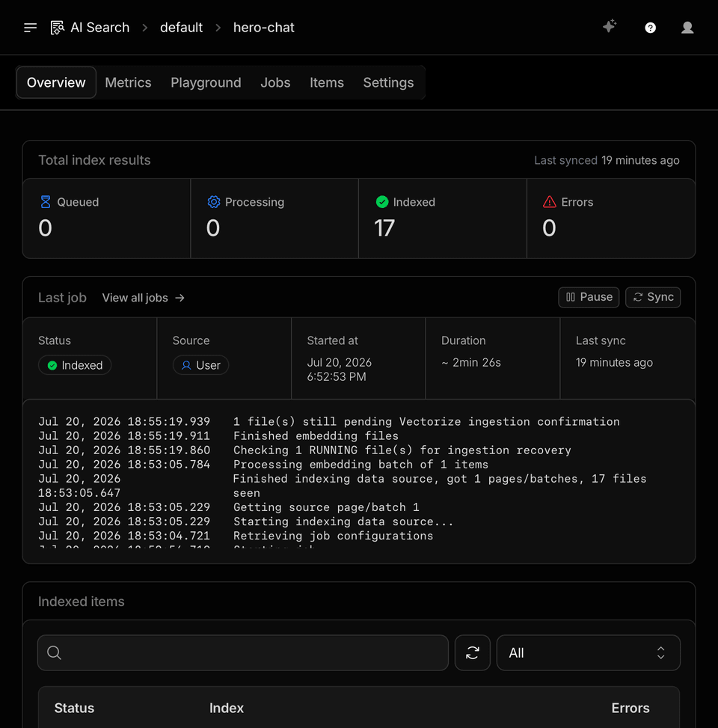Click the Queued hourglass icon

pyautogui.click(x=46, y=202)
